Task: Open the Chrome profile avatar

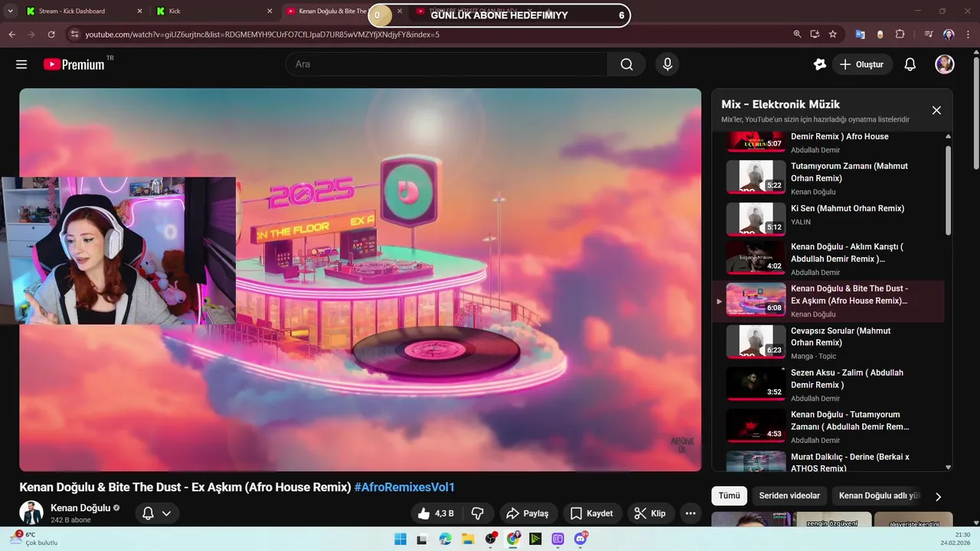Action: (949, 34)
